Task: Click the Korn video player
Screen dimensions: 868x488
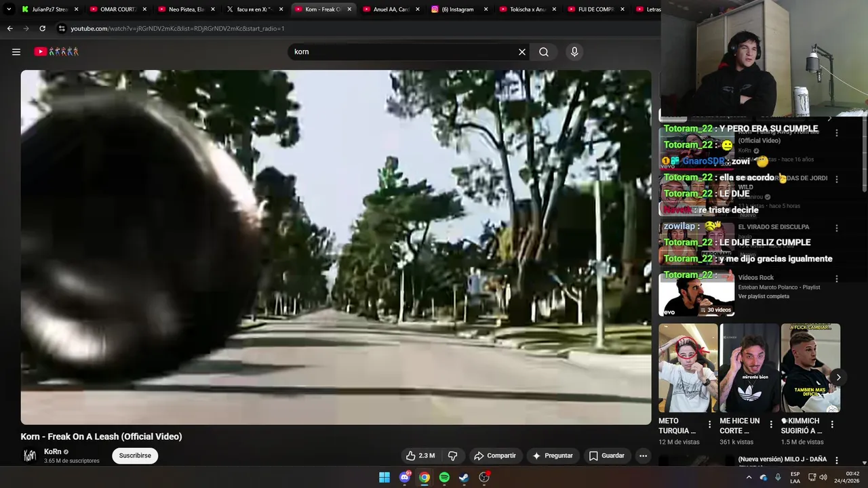Action: pos(336,247)
